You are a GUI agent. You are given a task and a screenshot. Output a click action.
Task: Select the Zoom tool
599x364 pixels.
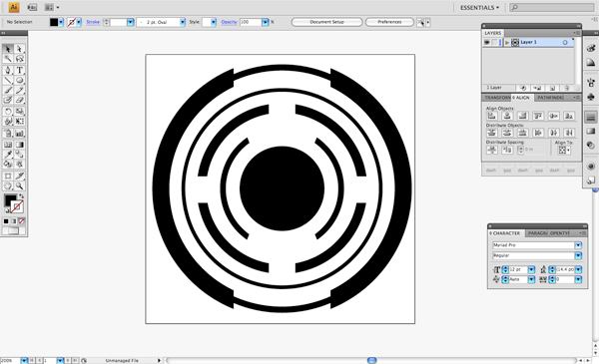click(20, 185)
